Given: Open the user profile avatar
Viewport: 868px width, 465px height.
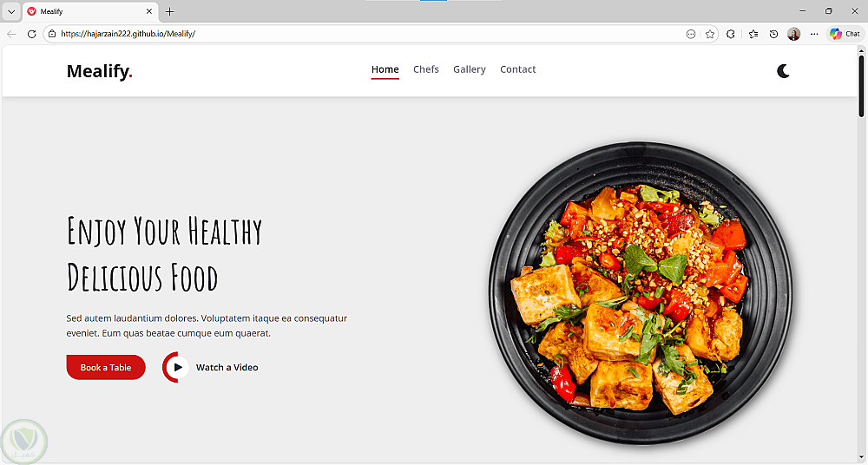Looking at the screenshot, I should click(x=793, y=34).
